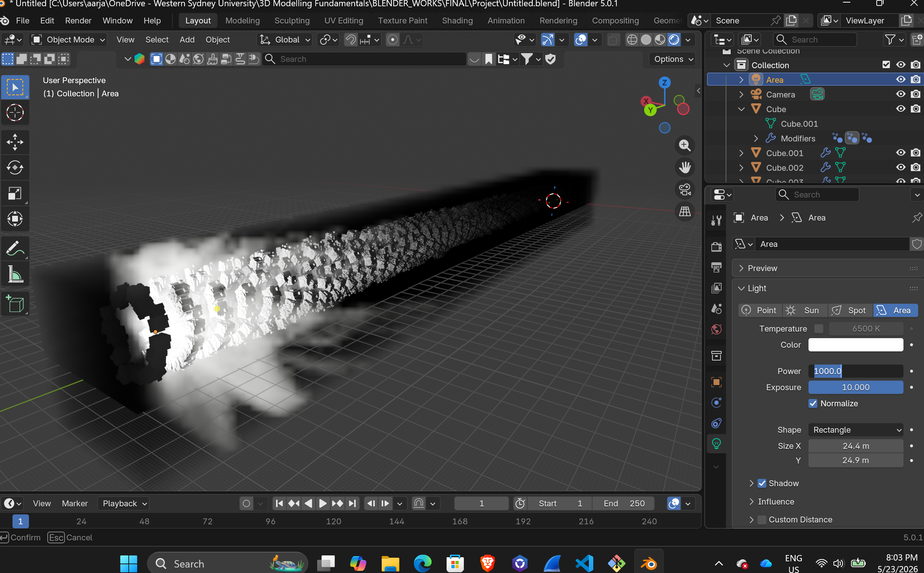This screenshot has width=924, height=573.
Task: Open the timeline Marker menu
Action: point(75,504)
